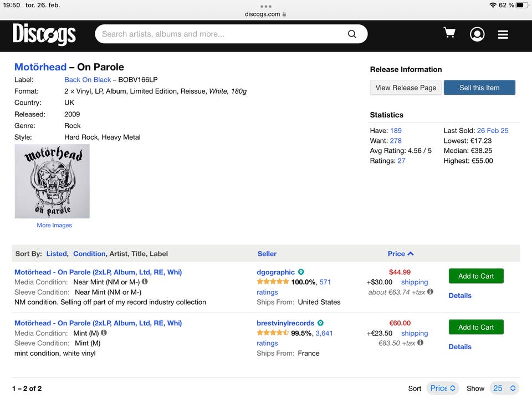The height and width of the screenshot is (399, 532).
Task: Click in the search artists and albums field
Action: [x=222, y=34]
